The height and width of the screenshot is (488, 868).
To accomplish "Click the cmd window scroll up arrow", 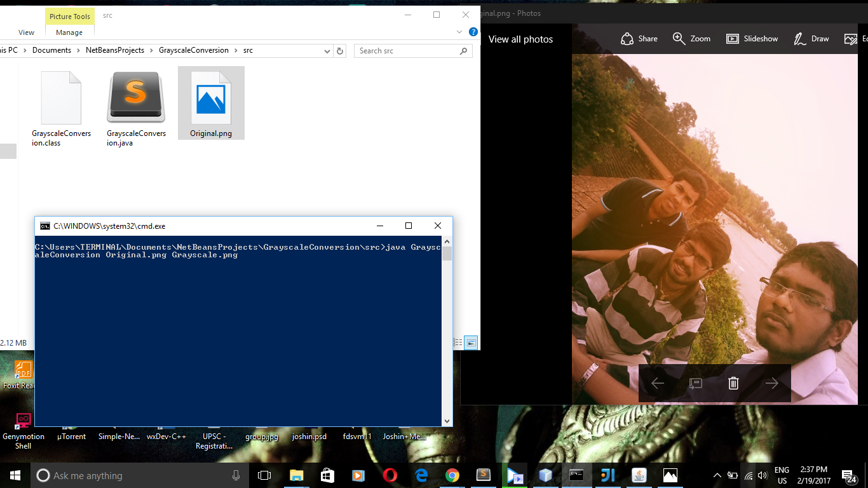I will click(447, 242).
